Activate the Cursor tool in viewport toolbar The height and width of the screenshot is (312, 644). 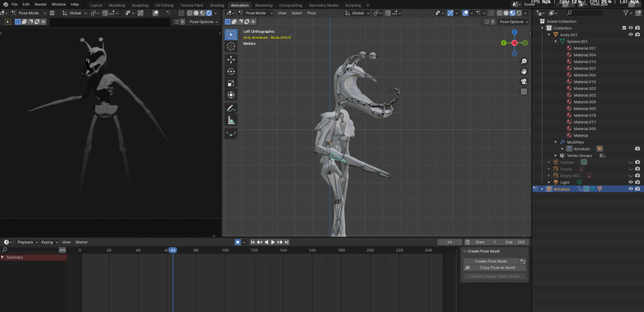coord(231,47)
